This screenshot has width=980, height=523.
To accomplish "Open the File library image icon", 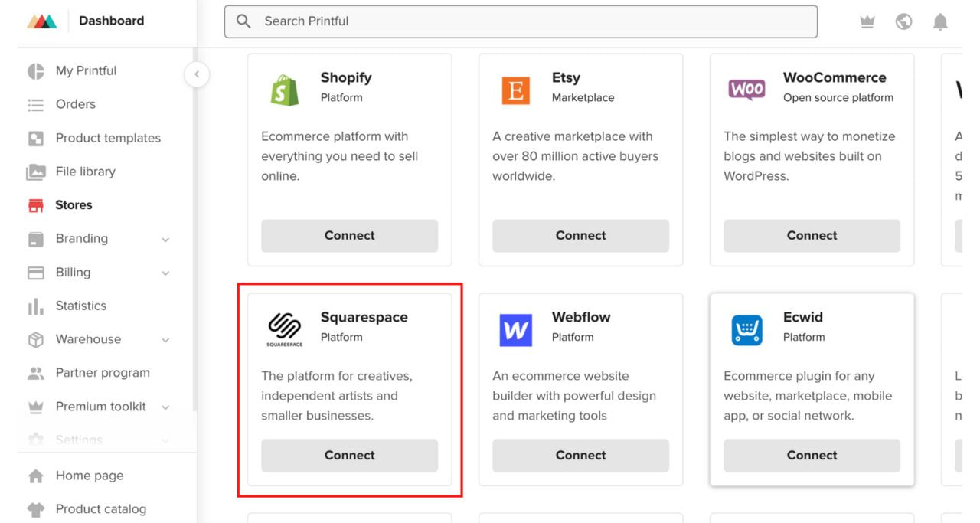I will 36,172.
